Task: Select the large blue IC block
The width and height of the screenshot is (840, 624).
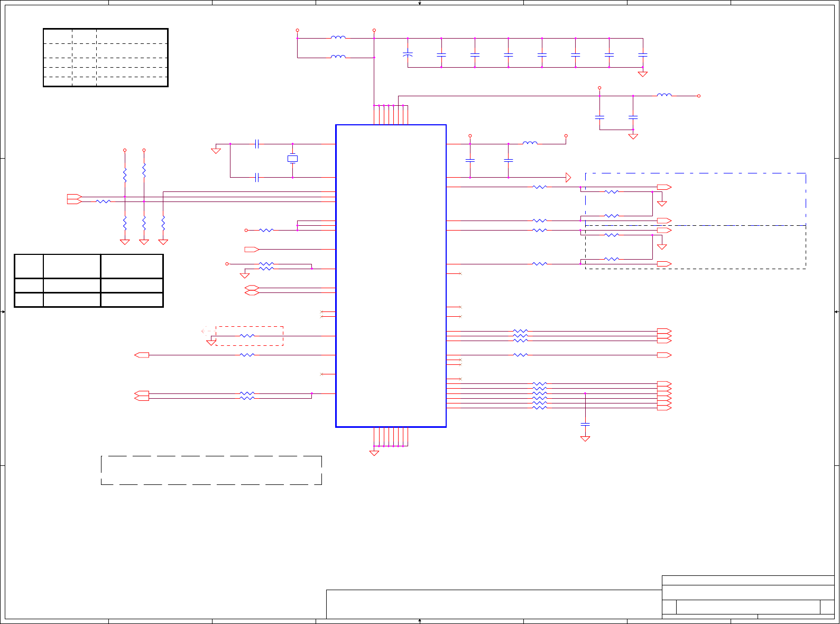Action: coord(391,276)
